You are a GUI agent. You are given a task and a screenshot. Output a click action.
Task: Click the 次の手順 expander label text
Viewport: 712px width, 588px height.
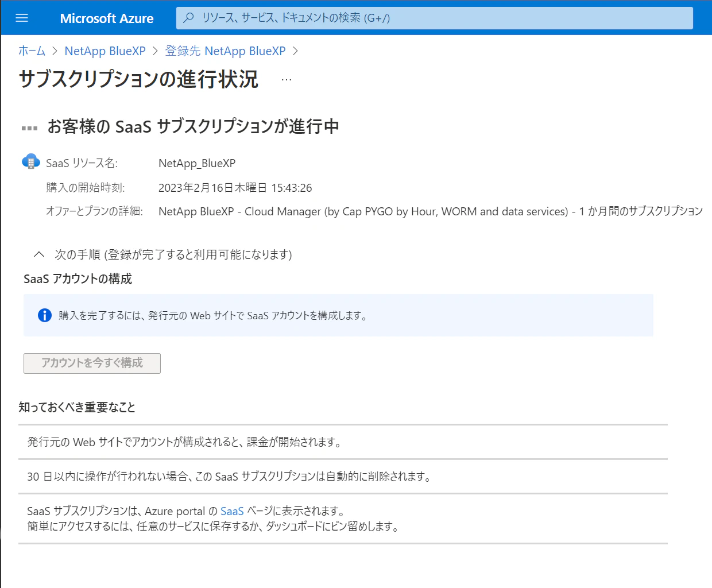pos(173,254)
